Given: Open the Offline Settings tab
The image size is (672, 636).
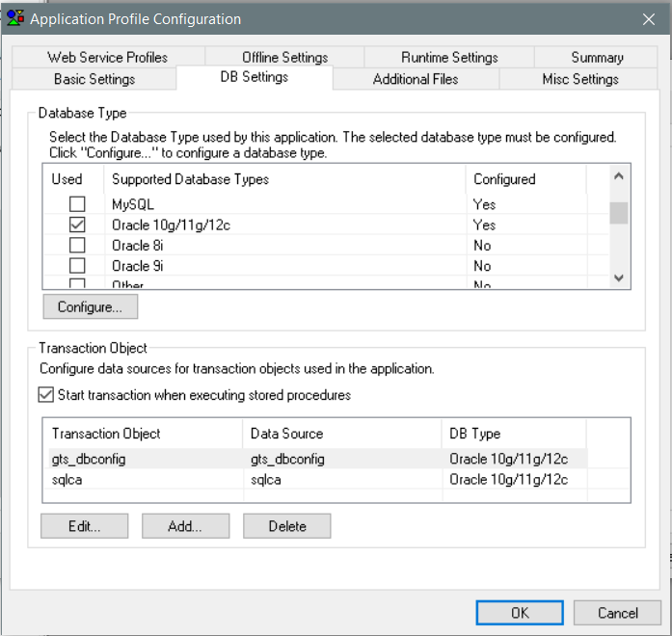Looking at the screenshot, I should coord(284,58).
